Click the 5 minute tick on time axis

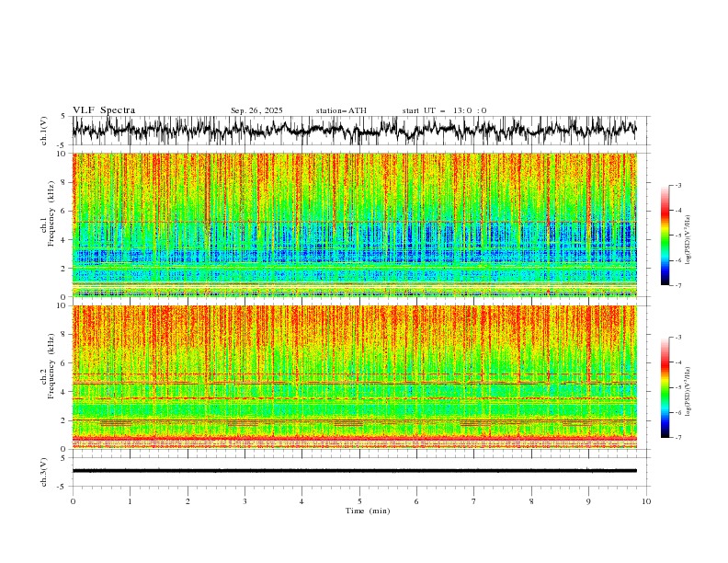359,501
